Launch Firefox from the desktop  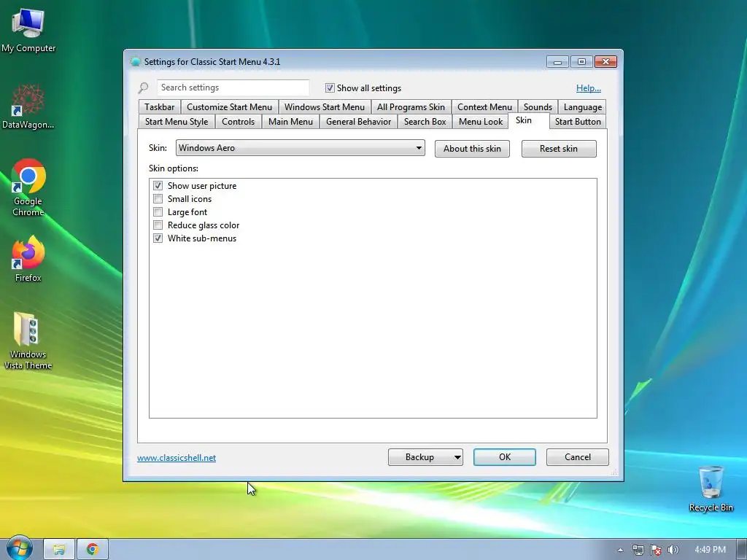(28, 259)
